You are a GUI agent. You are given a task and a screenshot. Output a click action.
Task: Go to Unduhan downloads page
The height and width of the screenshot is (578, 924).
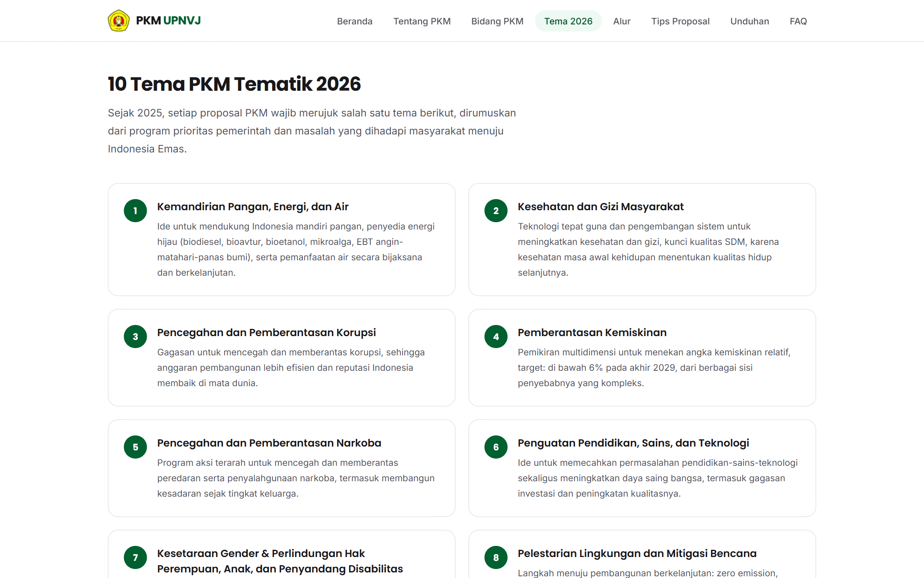click(749, 21)
